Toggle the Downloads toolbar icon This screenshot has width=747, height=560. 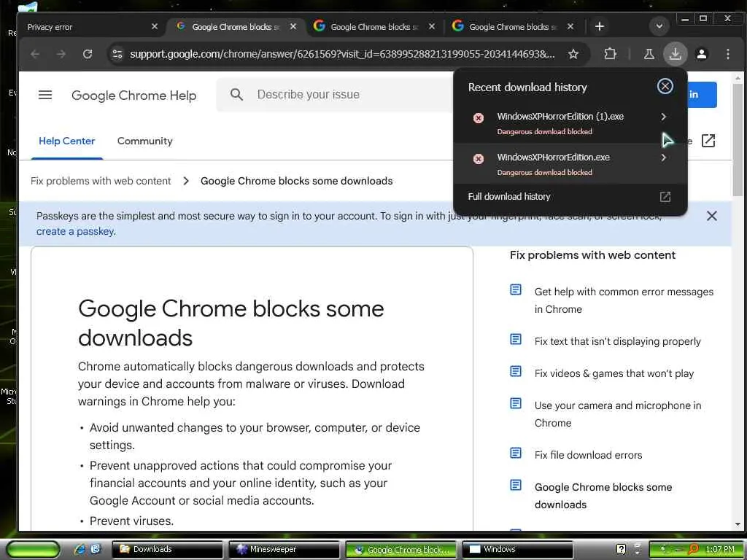click(x=675, y=54)
